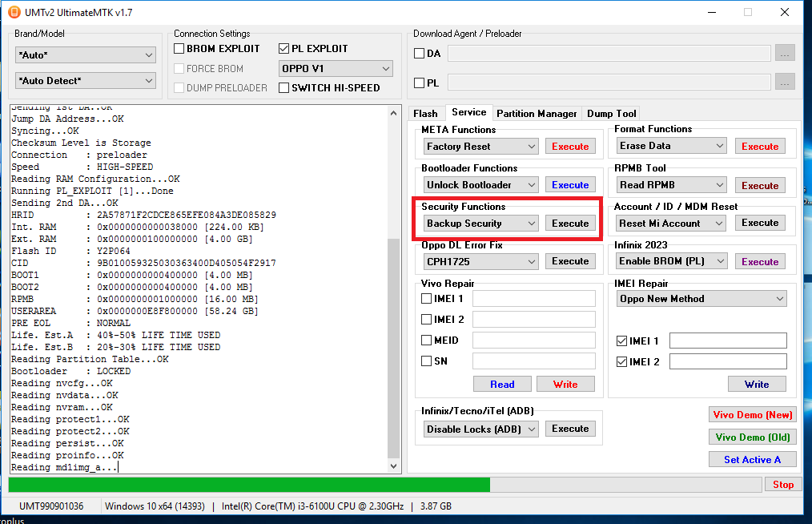Check the Vivo Repair IMEI 1 box
Image resolution: width=812 pixels, height=524 pixels.
[x=428, y=299]
